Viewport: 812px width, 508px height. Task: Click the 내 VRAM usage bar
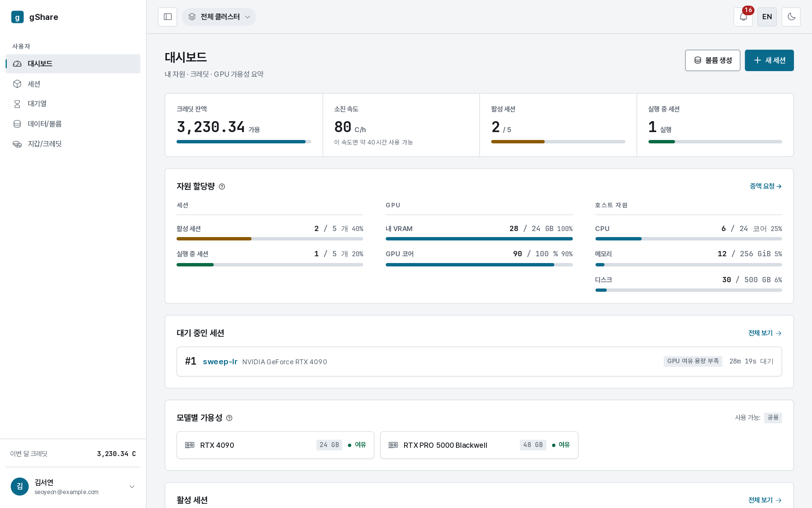coord(479,239)
